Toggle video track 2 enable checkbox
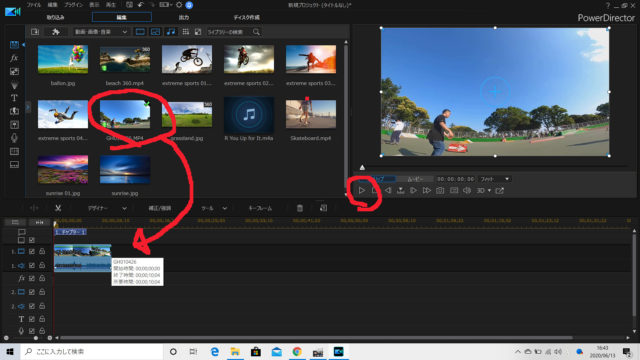This screenshot has width=640, height=360. coord(32,292)
